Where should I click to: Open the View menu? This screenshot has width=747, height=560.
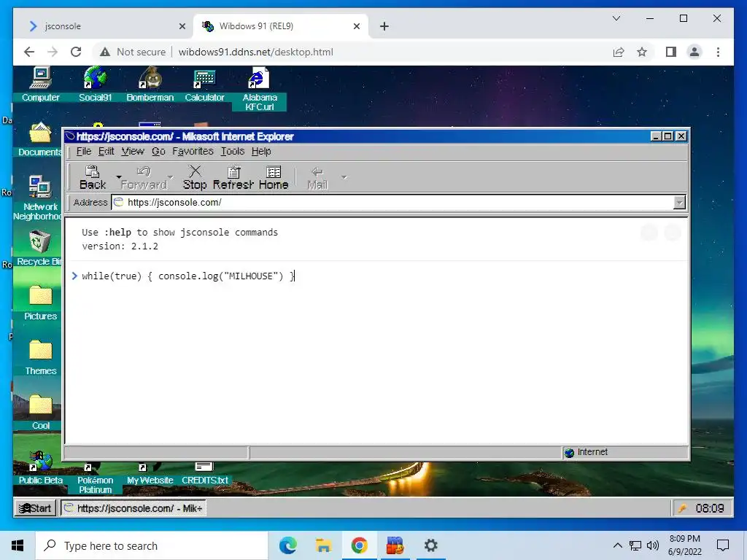click(x=133, y=152)
